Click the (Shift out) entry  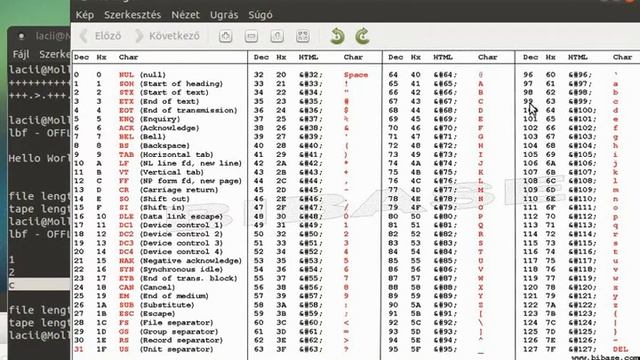coord(164,199)
